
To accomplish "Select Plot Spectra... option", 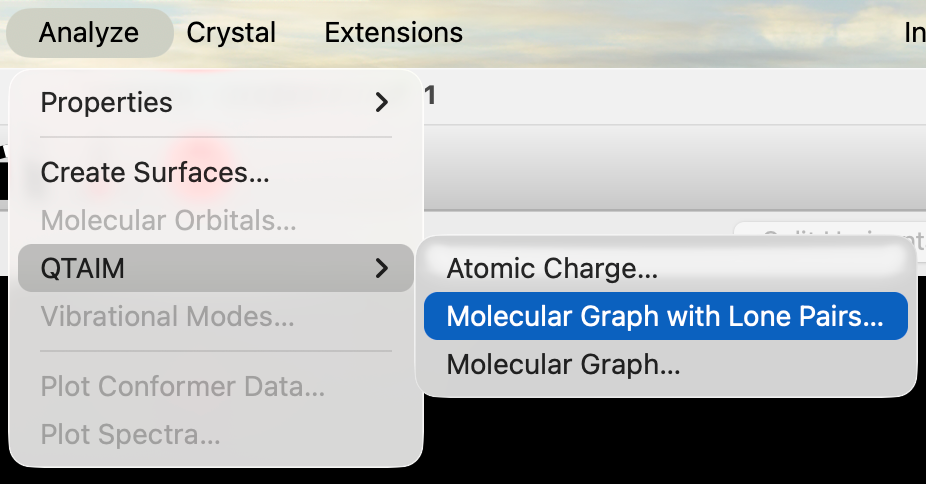I will point(130,434).
